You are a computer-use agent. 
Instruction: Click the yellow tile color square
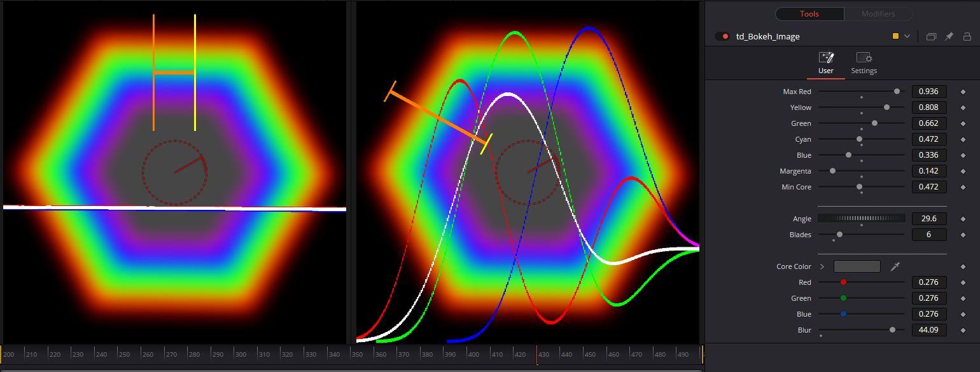tap(896, 36)
